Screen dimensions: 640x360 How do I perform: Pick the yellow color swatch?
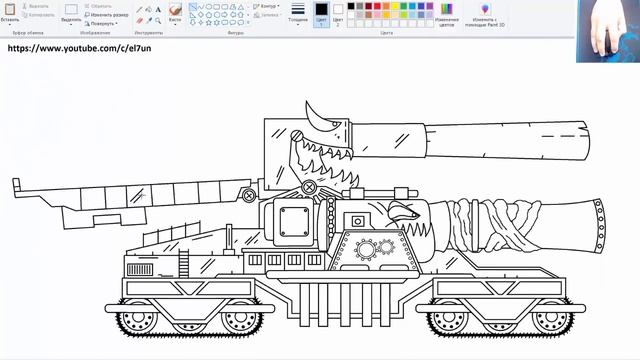(395, 6)
